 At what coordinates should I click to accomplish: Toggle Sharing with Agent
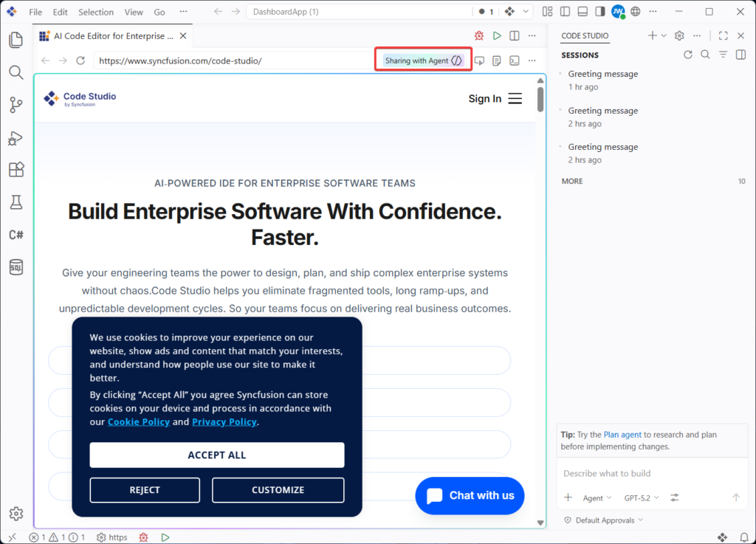[423, 61]
